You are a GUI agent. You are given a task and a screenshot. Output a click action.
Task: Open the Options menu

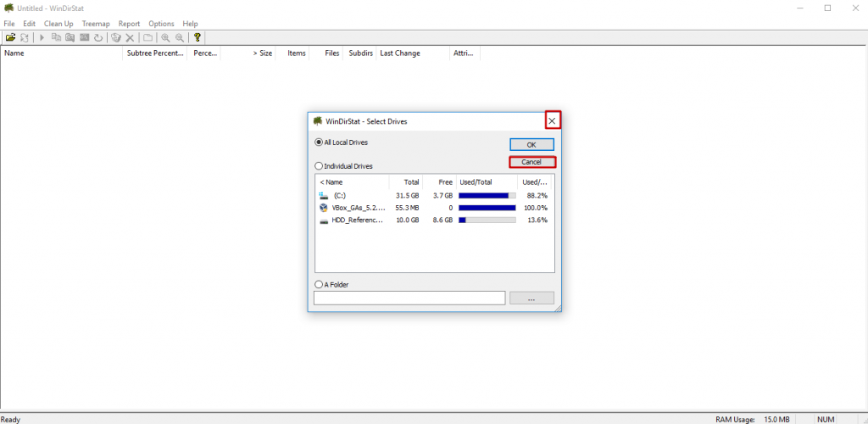click(x=161, y=24)
